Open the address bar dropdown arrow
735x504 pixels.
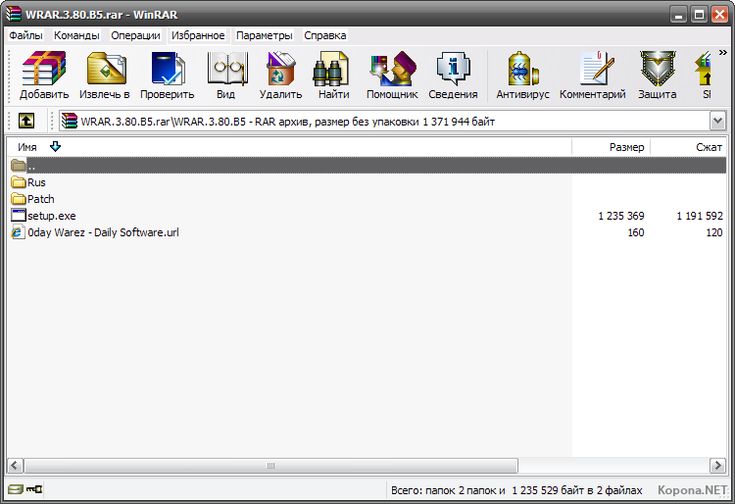click(x=718, y=121)
